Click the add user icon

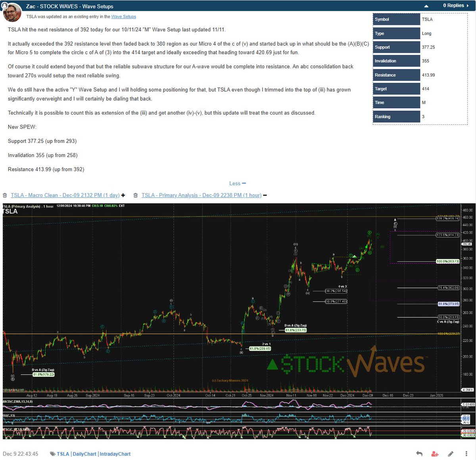click(435, 454)
